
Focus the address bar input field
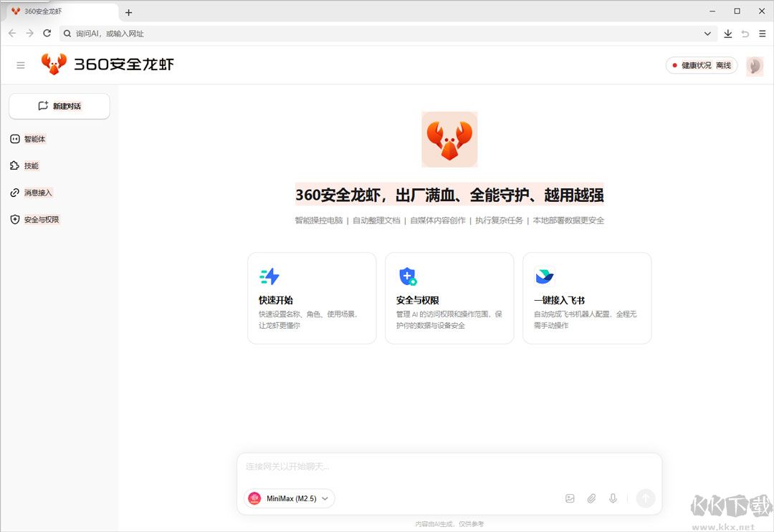click(388, 34)
